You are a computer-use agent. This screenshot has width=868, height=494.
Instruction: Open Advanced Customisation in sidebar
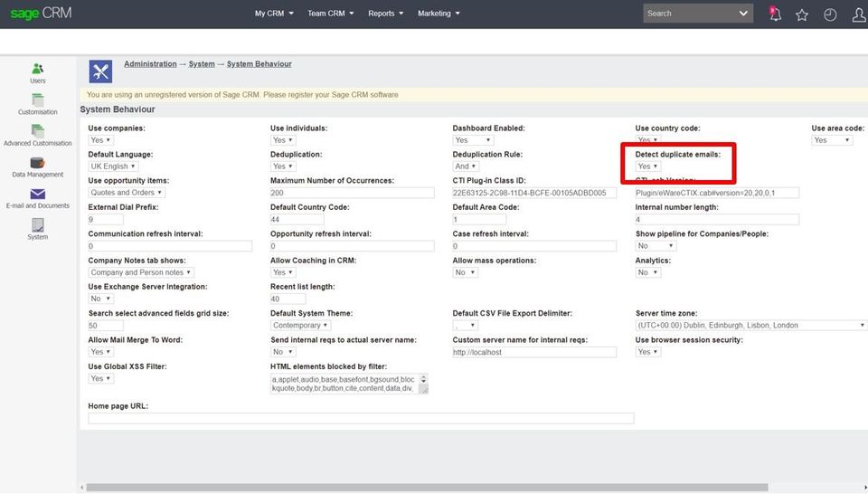[37, 131]
